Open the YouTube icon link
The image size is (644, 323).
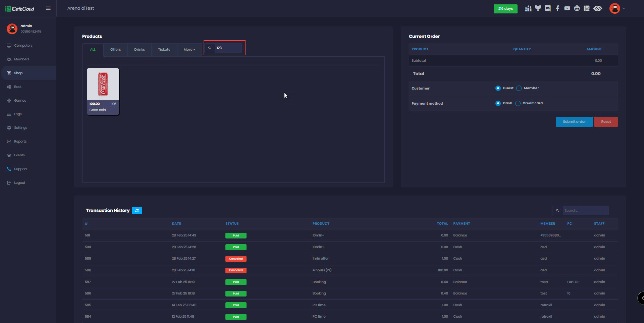pos(567,8)
